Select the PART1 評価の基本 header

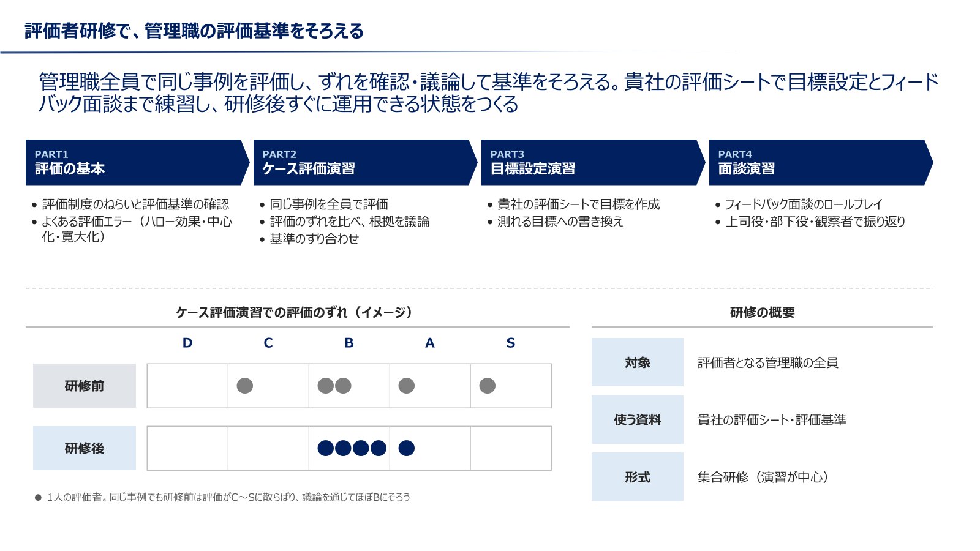(137, 162)
